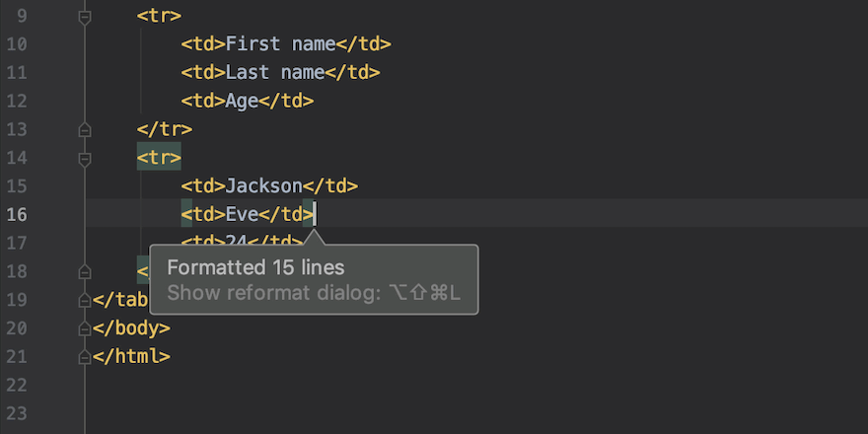Toggle the fold marker beside </body>
The height and width of the screenshot is (434, 868).
[x=85, y=328]
